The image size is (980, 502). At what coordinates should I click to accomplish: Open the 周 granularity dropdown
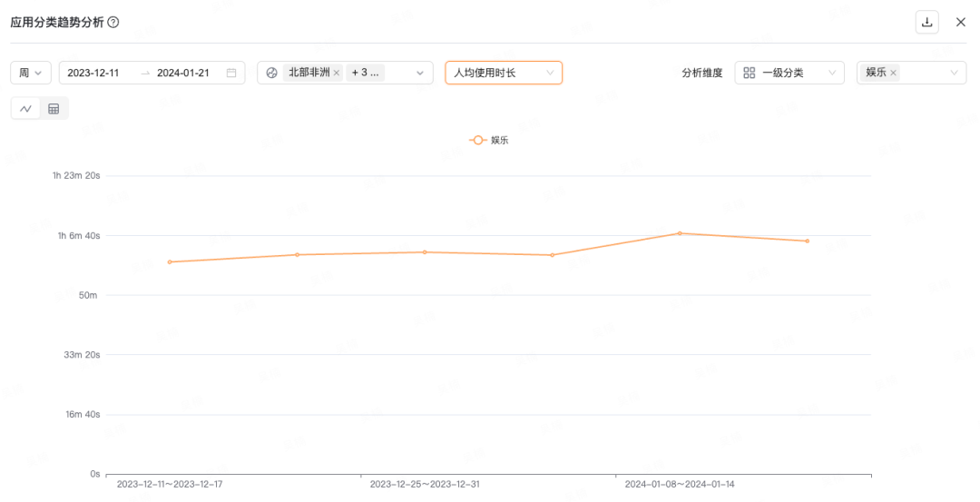(x=30, y=73)
